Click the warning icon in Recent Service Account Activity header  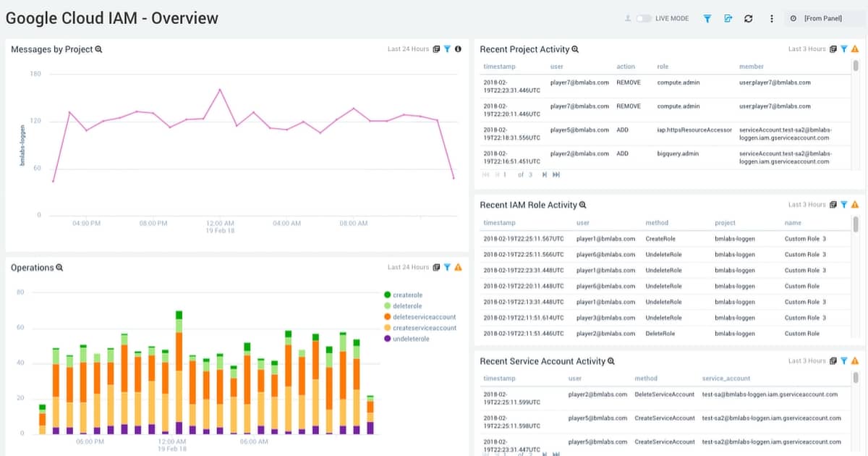tap(855, 360)
